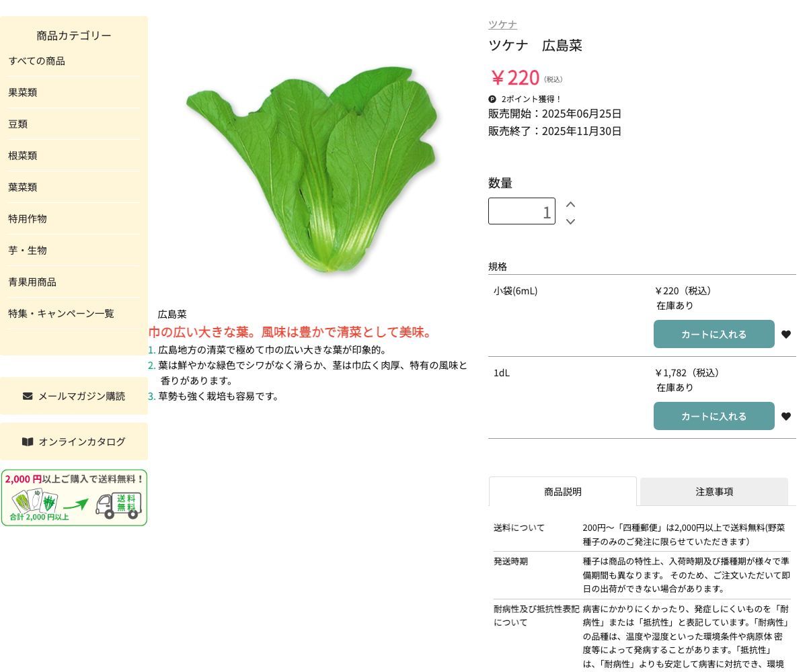
Task: Switch to the 注意事項 tab
Action: [x=714, y=492]
